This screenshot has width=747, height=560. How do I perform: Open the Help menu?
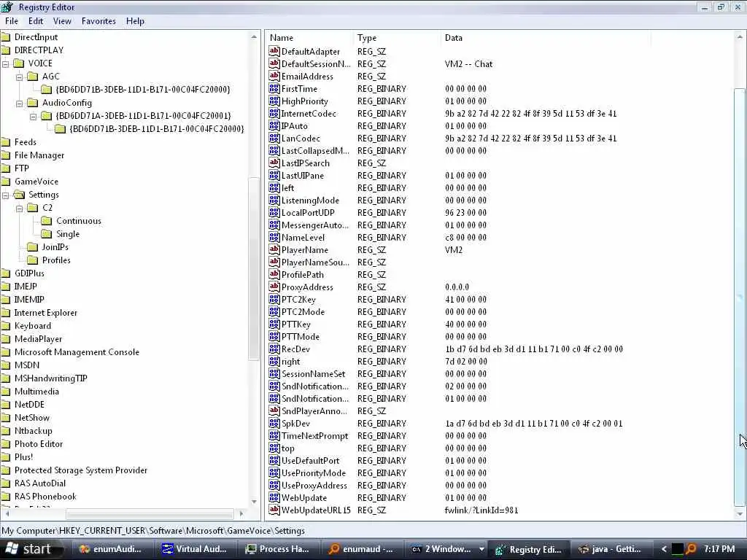click(135, 21)
